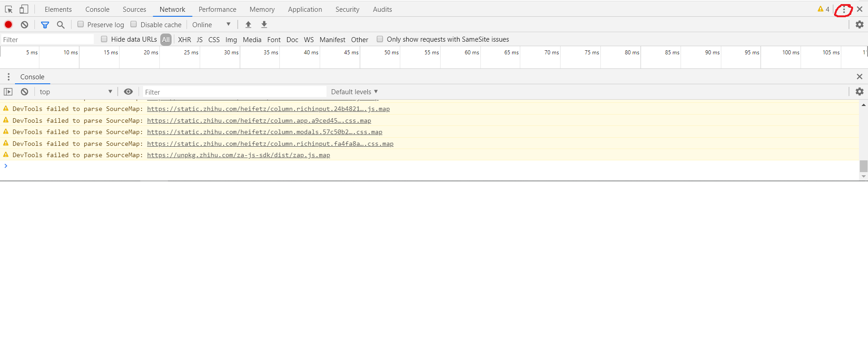Focus the Network Filter input field
The width and height of the screenshot is (868, 351).
[47, 39]
